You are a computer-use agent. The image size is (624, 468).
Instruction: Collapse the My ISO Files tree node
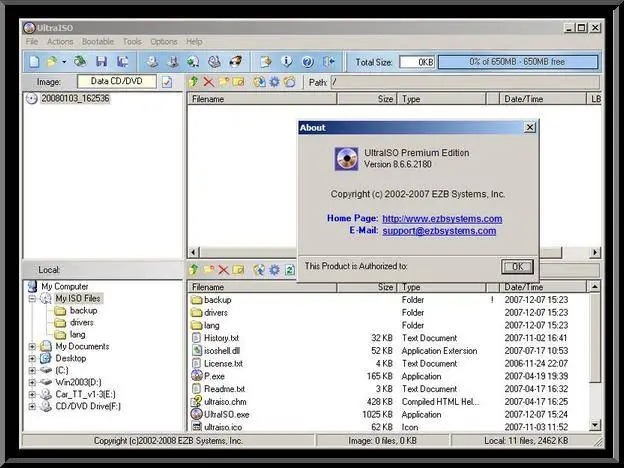point(32,298)
